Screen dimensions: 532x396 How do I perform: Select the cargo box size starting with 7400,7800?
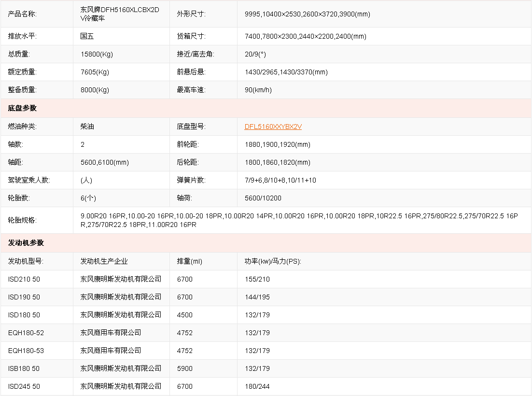(x=306, y=36)
